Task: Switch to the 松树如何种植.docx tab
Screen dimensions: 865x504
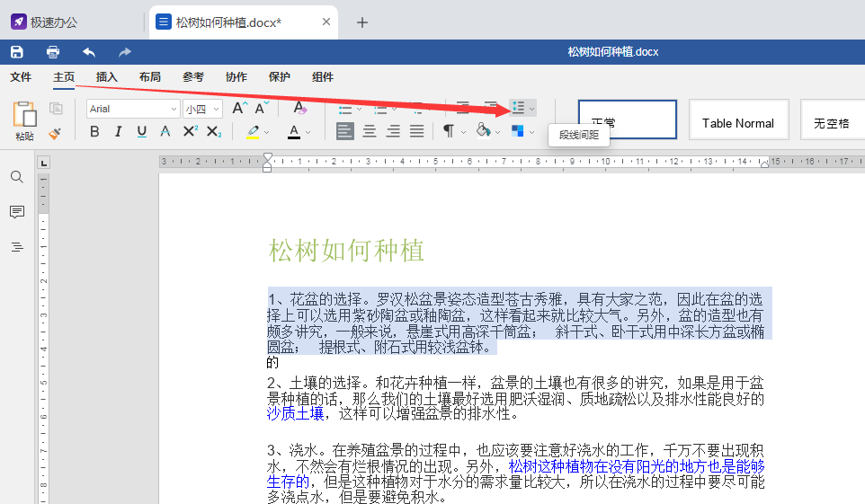Action: [x=228, y=22]
